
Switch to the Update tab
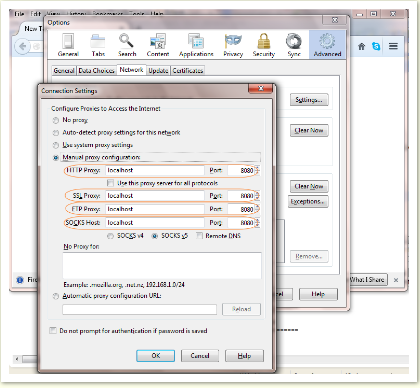point(158,71)
